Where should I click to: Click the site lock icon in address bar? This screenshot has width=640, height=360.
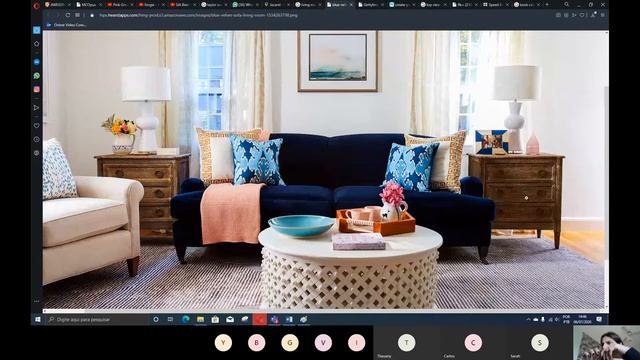coord(92,15)
